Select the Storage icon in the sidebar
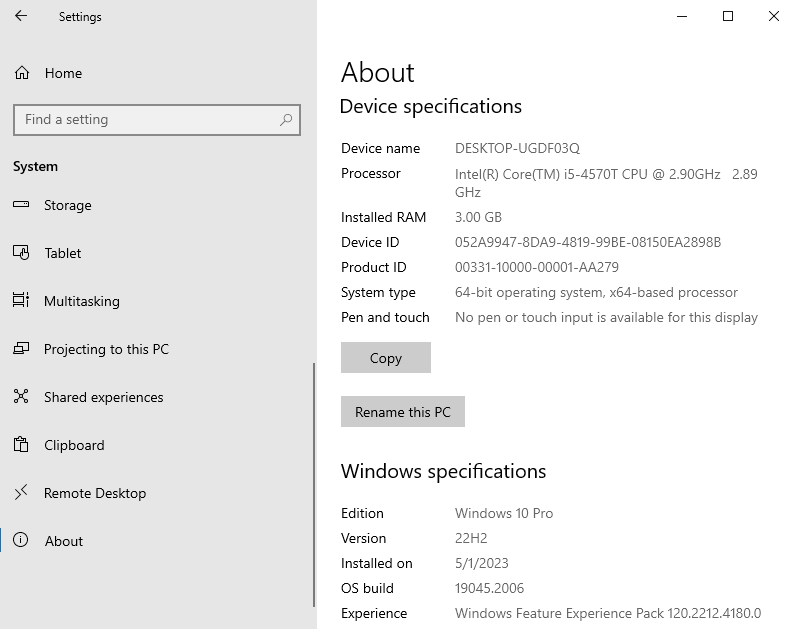Screen dimensions: 791x629 pos(21,204)
